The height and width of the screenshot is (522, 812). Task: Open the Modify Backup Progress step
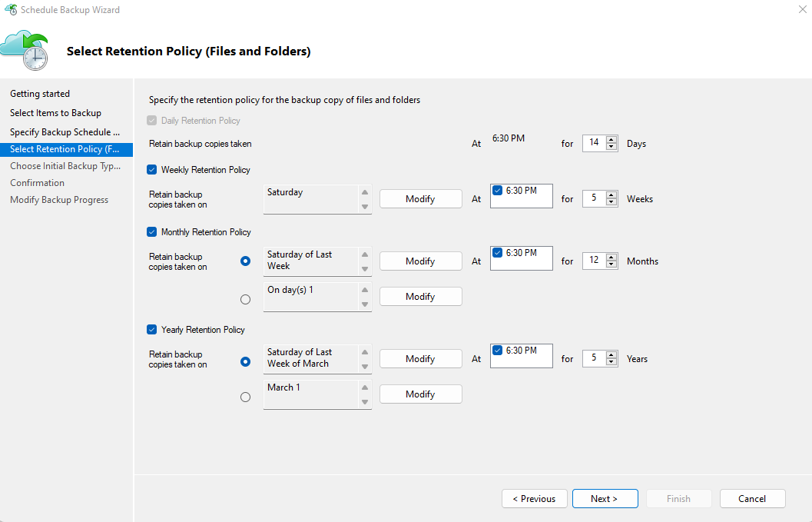tap(59, 200)
